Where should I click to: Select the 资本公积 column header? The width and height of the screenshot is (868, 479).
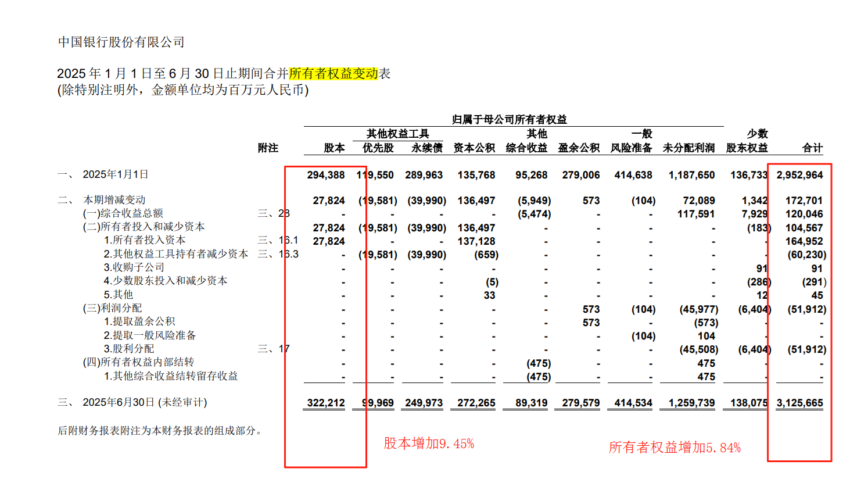[x=474, y=148]
